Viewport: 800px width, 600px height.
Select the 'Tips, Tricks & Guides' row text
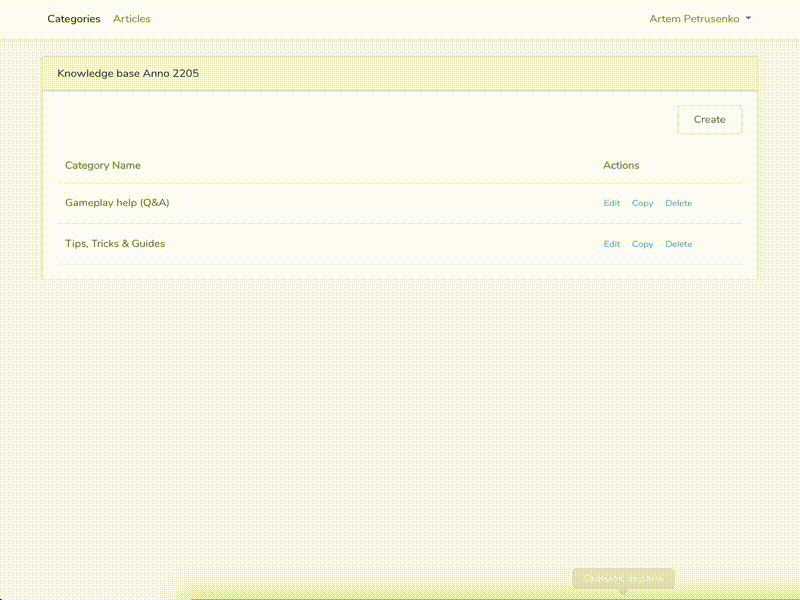[115, 243]
